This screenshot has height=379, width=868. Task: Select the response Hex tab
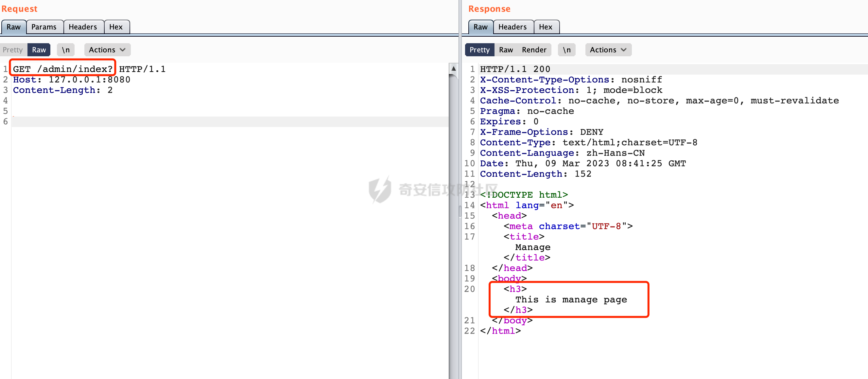[545, 27]
